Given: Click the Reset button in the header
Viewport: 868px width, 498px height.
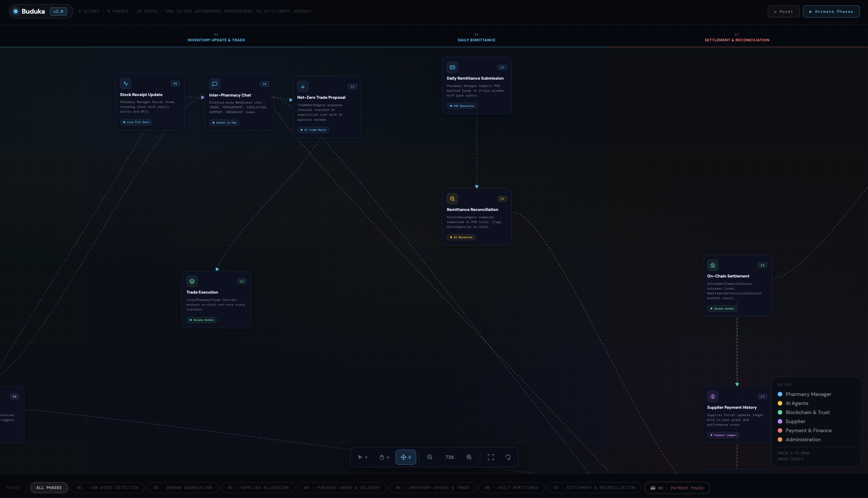Looking at the screenshot, I should [784, 11].
